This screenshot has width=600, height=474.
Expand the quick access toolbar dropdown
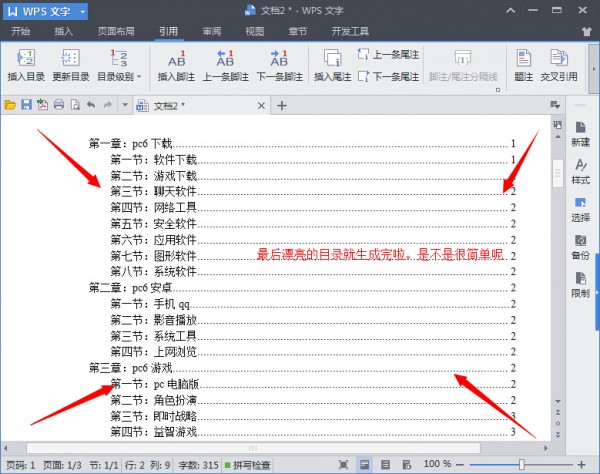point(125,105)
